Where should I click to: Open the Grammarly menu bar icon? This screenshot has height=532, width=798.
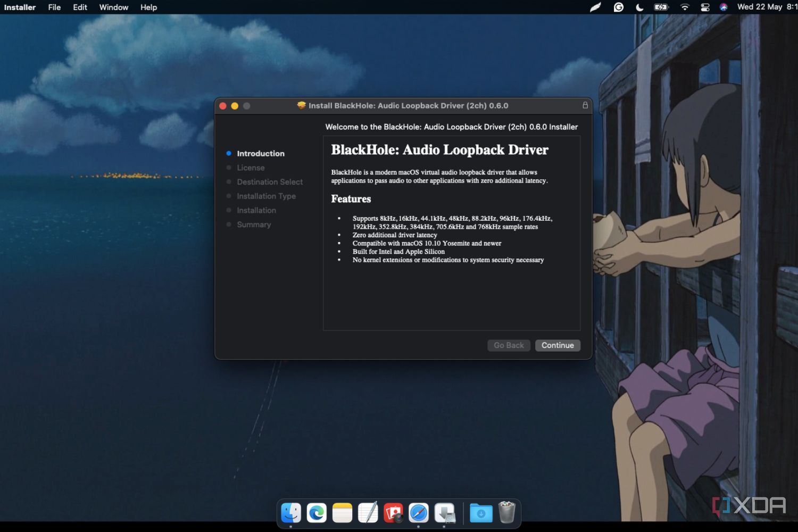click(x=618, y=7)
